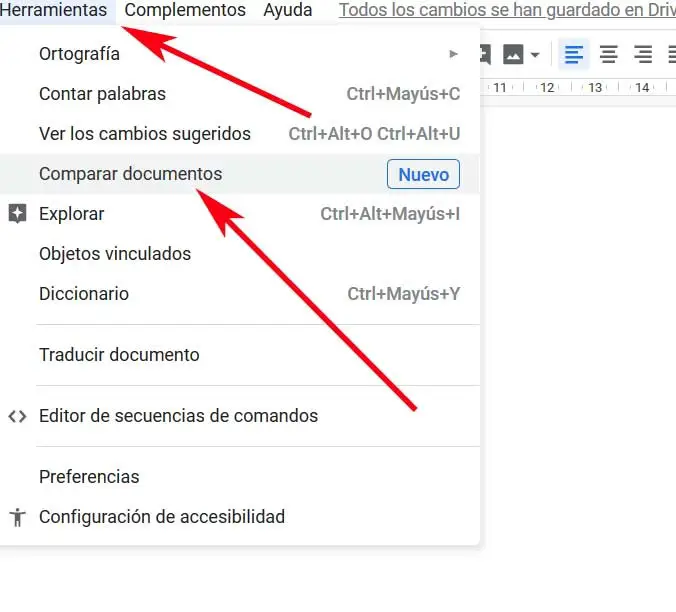Screen dimensions: 676x612
Task: Open Configuración de accesibilidad
Action: (x=240, y=517)
